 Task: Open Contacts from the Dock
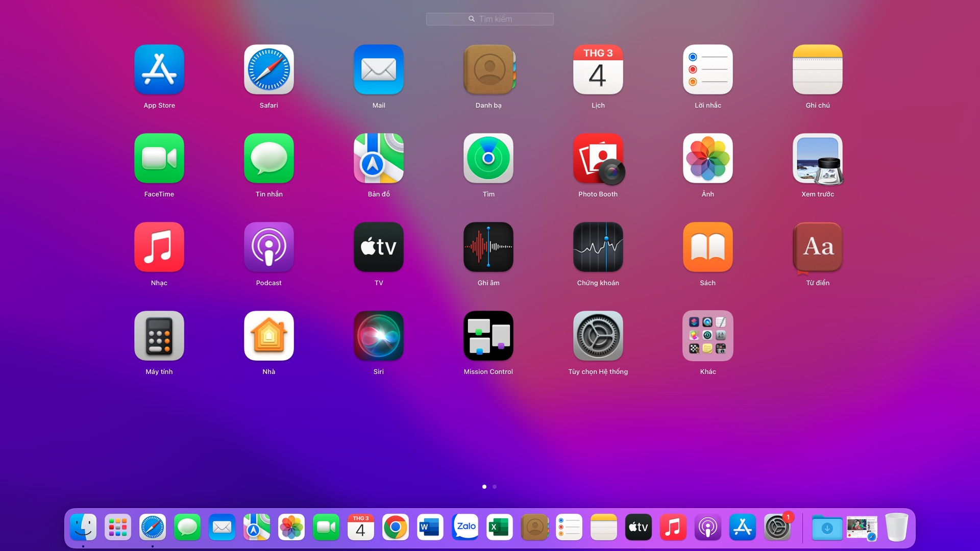pos(534,527)
